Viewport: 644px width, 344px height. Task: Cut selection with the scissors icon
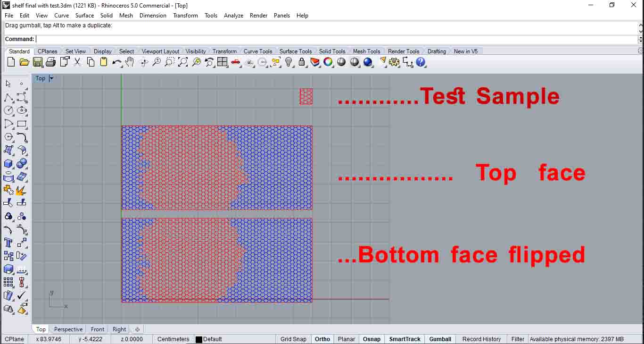77,62
